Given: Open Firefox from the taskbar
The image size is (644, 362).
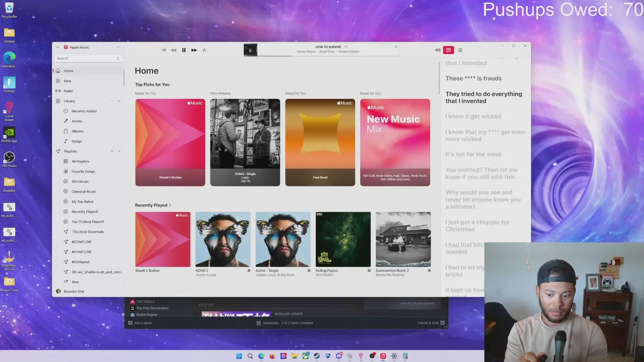Looking at the screenshot, I should pos(272,356).
